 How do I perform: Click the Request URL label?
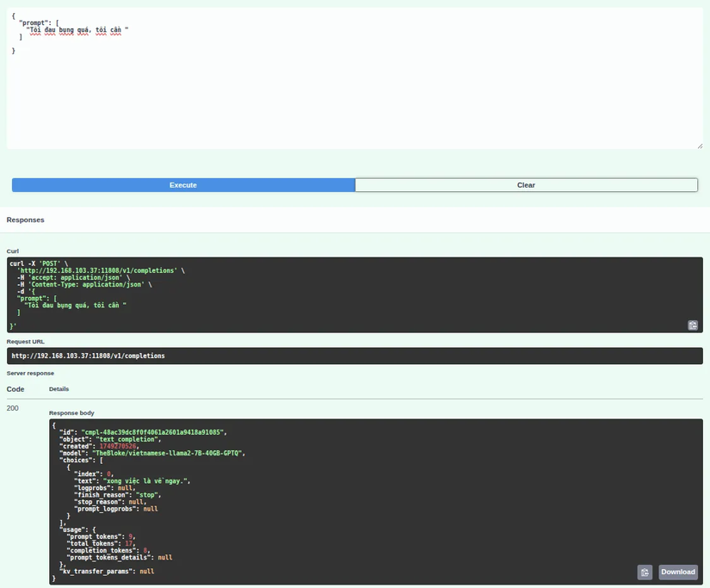click(25, 342)
